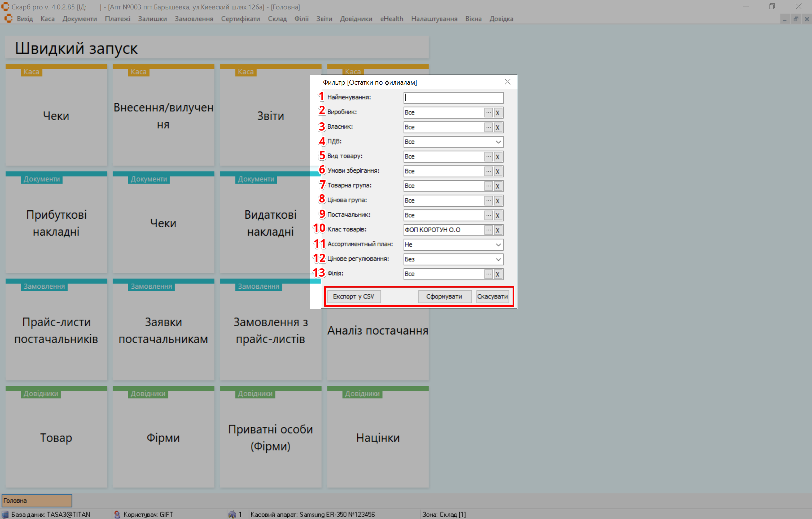Expand the Цінове регулювання dropdown
Screen dimensions: 812x519
coord(498,259)
